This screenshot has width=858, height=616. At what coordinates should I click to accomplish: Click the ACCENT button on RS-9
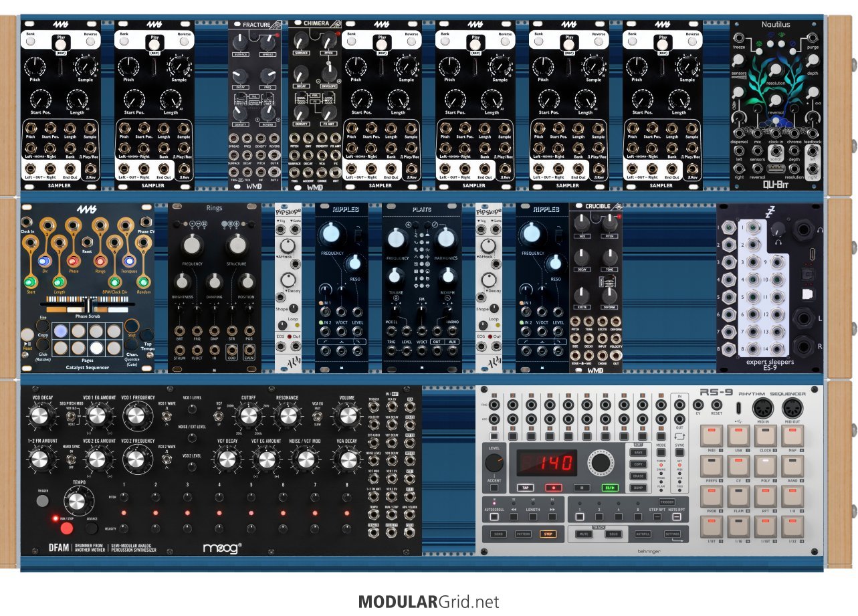pos(494,488)
